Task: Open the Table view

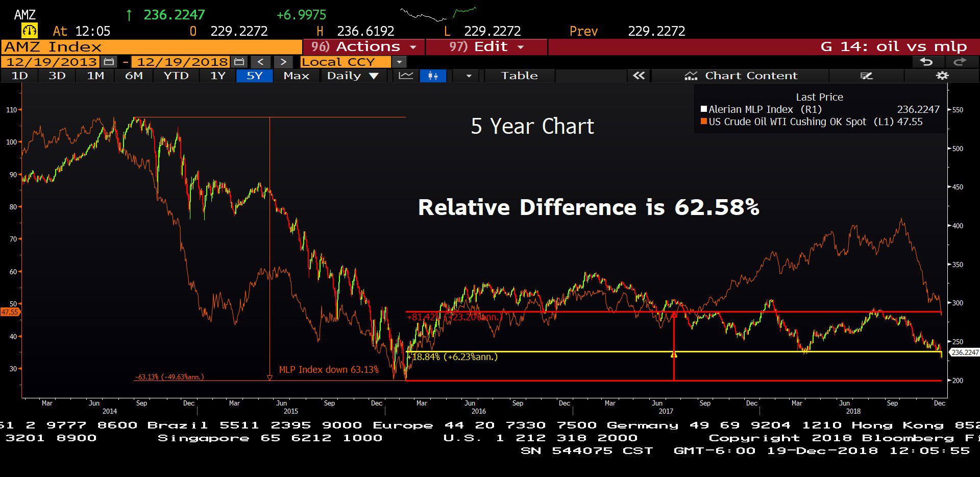Action: click(519, 76)
